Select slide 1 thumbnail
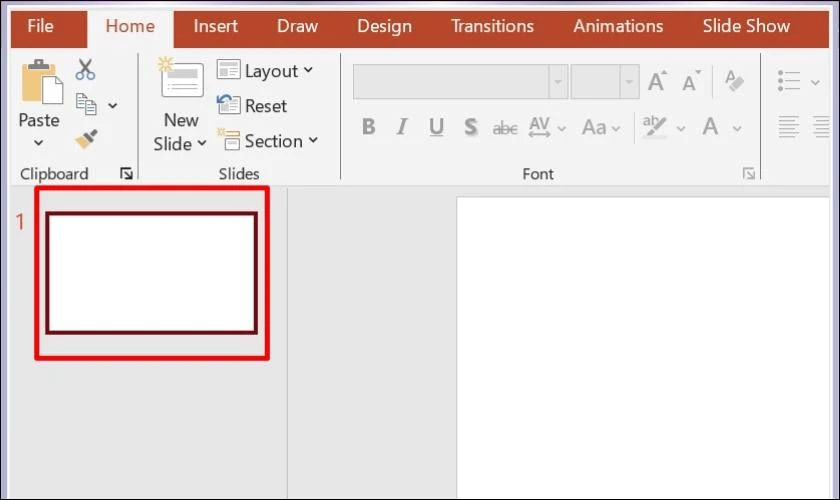 coord(152,273)
